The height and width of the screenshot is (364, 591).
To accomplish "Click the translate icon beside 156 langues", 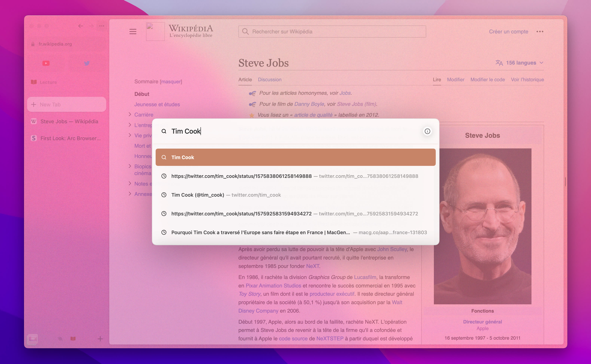I will click(x=499, y=63).
